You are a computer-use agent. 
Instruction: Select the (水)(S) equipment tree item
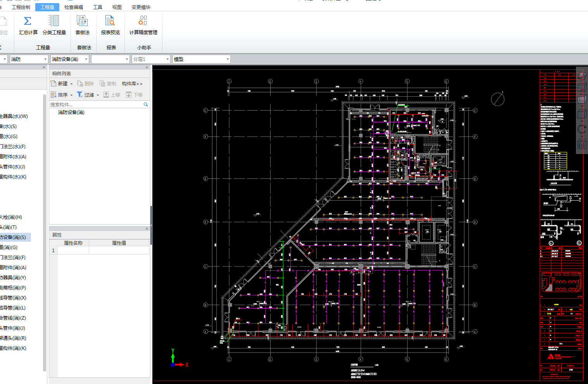(x=8, y=126)
